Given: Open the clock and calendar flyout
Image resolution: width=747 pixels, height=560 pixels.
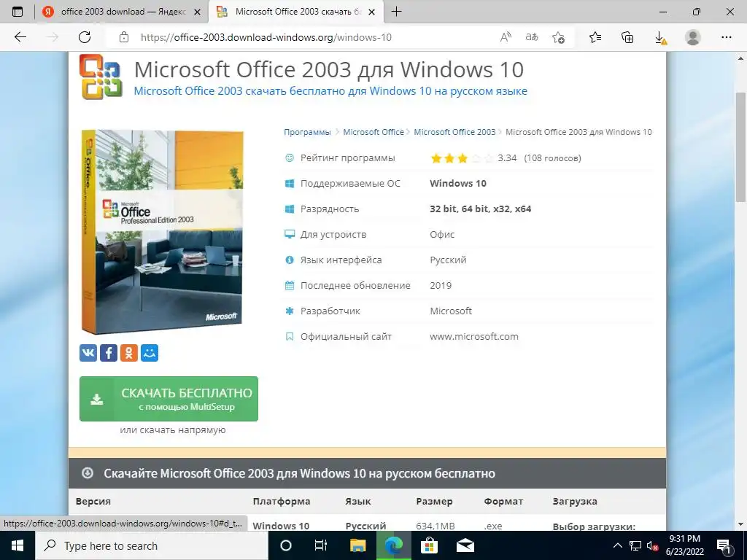Looking at the screenshot, I should 684,545.
